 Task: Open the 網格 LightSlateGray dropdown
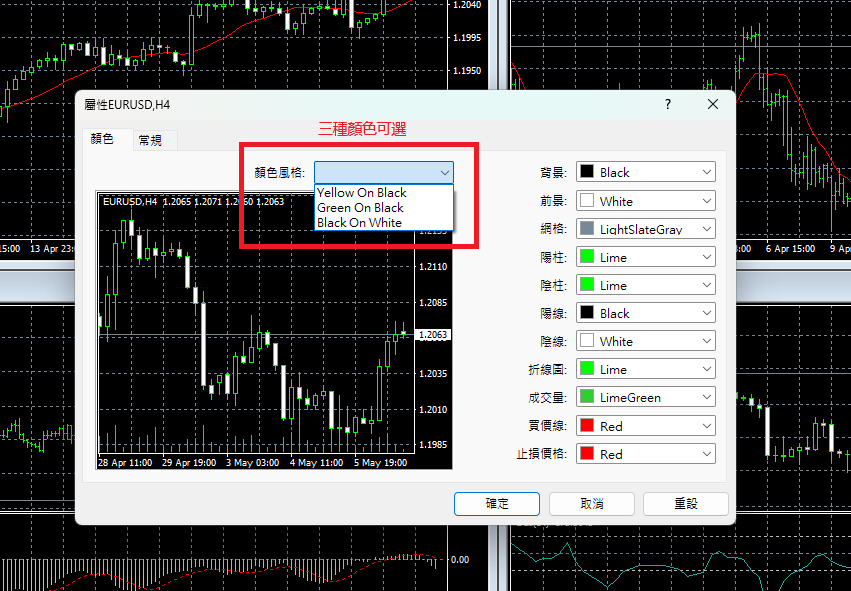click(x=646, y=229)
